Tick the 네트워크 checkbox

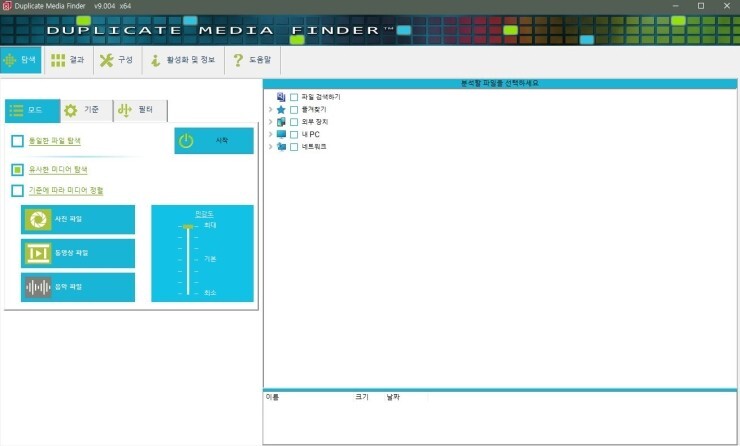(x=294, y=147)
